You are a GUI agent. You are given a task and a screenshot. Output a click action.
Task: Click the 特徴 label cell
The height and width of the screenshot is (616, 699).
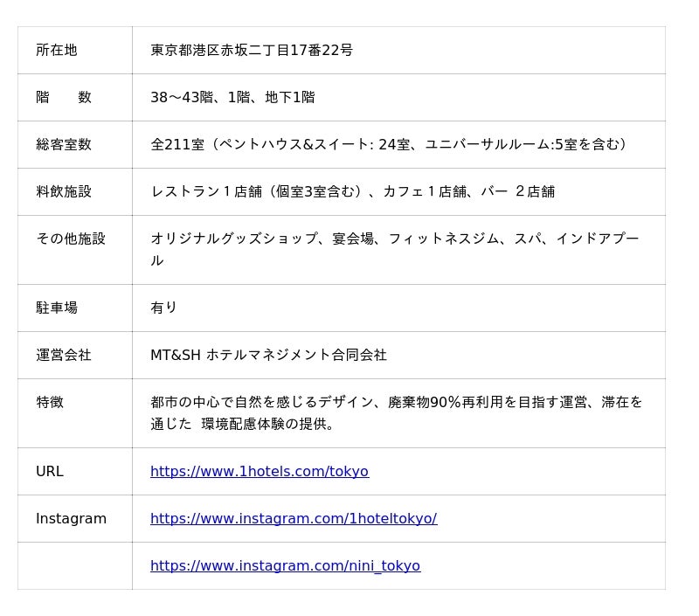[x=50, y=403]
